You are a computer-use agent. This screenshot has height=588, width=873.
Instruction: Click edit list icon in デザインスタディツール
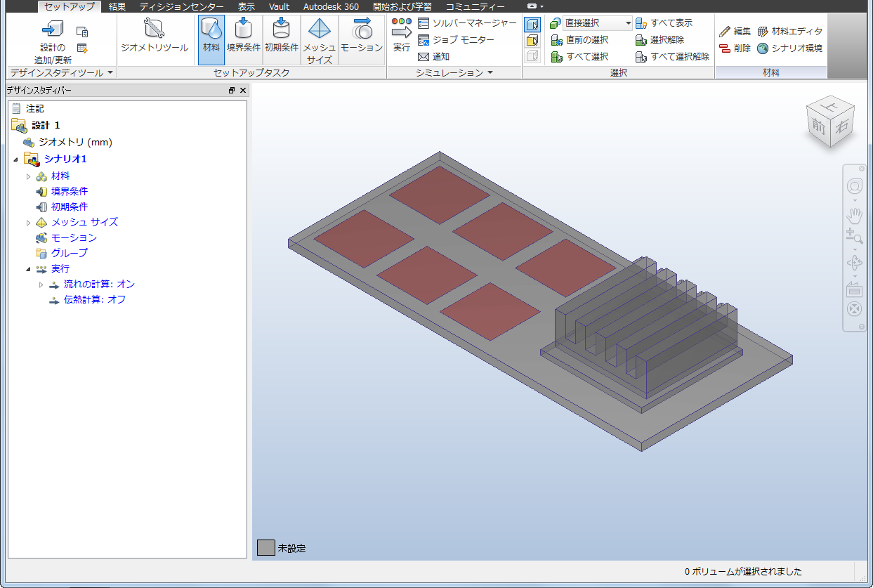(x=82, y=48)
